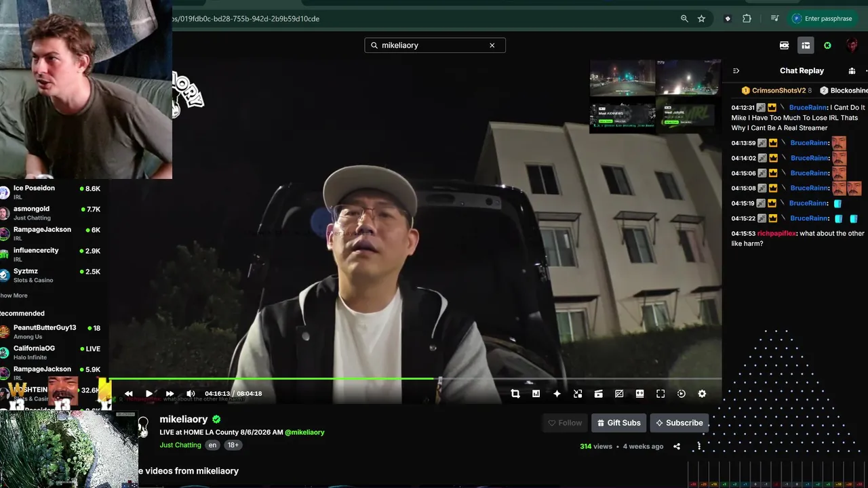Click the Enter passphrase profile button
Image resolution: width=868 pixels, height=488 pixels.
[x=823, y=19]
